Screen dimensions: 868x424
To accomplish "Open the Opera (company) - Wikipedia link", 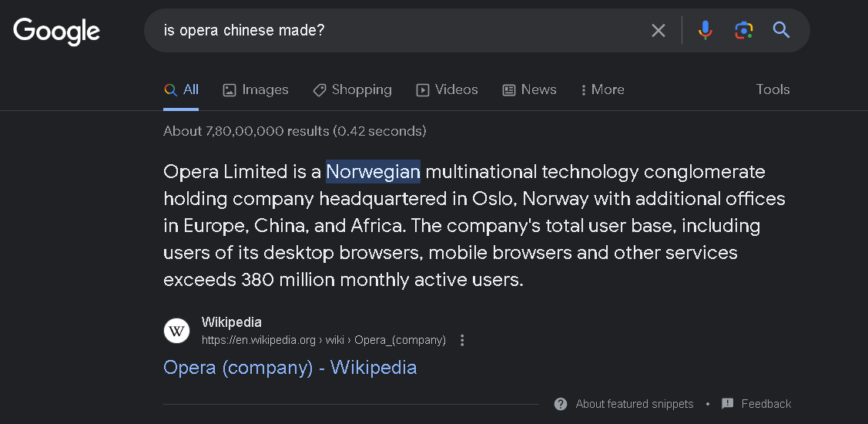I will (x=290, y=367).
